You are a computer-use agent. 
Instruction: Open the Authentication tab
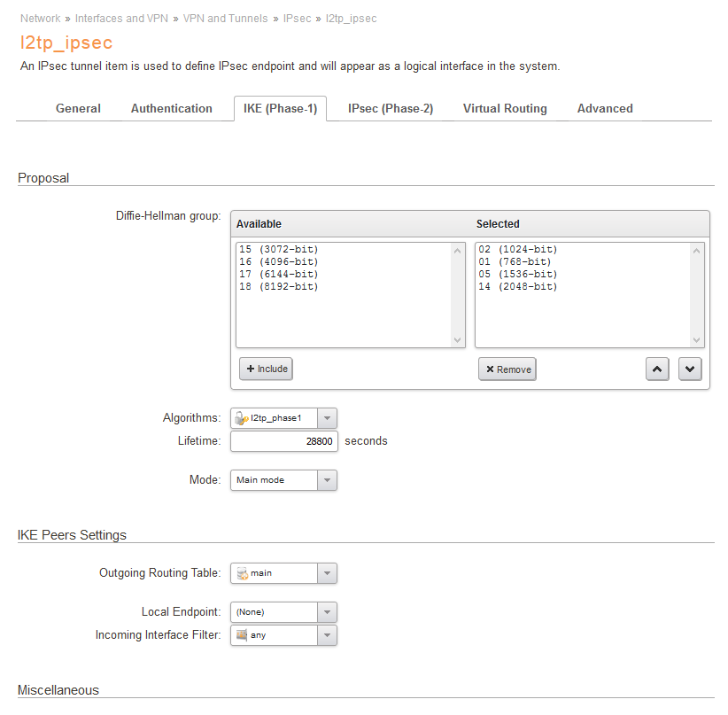[171, 109]
